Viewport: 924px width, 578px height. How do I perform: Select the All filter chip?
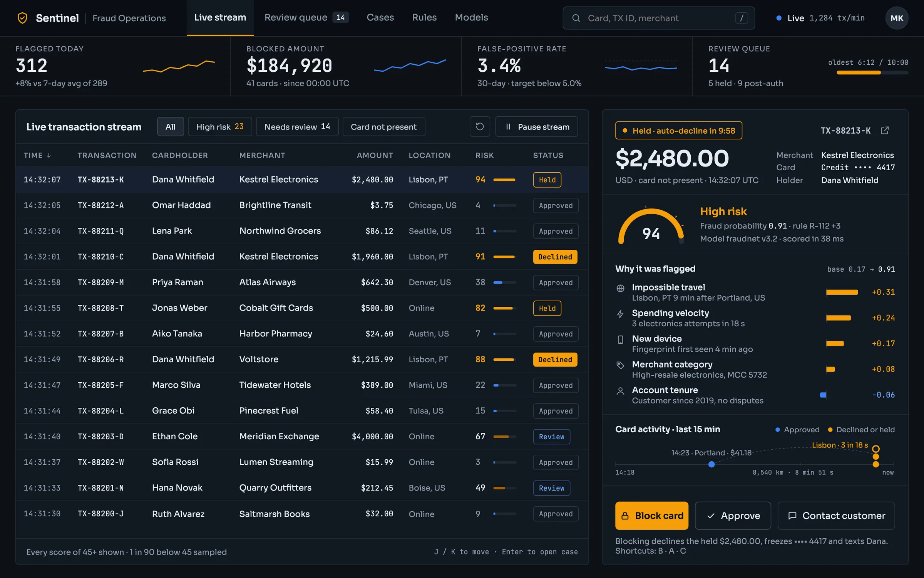pyautogui.click(x=170, y=126)
